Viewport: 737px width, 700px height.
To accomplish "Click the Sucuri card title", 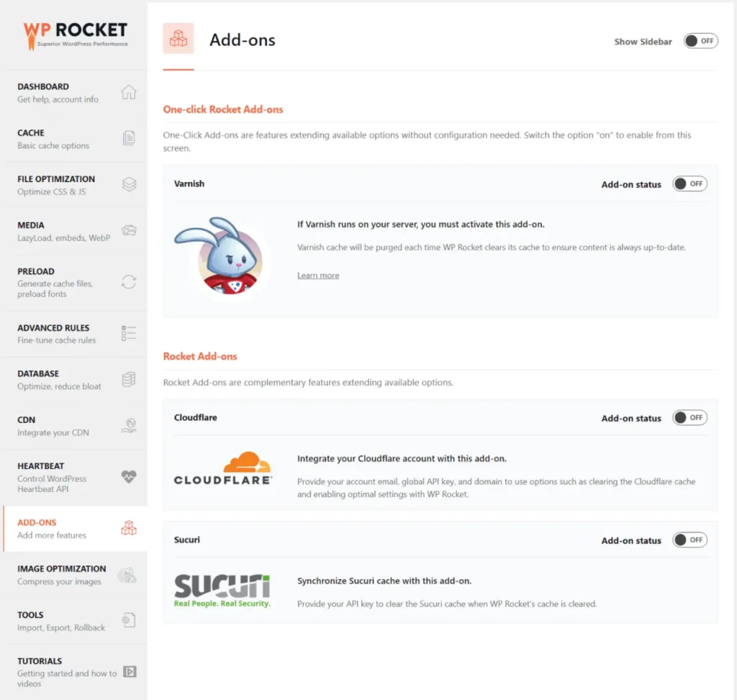I will click(x=186, y=540).
